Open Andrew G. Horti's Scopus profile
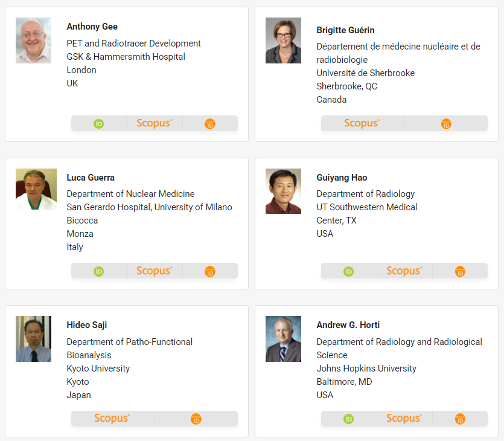This screenshot has width=504, height=441. (404, 418)
